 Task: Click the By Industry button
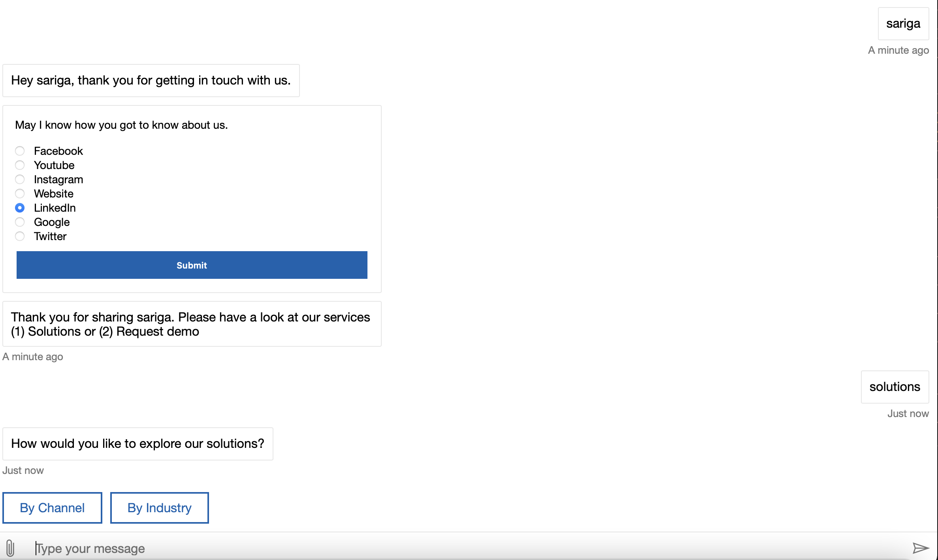tap(159, 507)
